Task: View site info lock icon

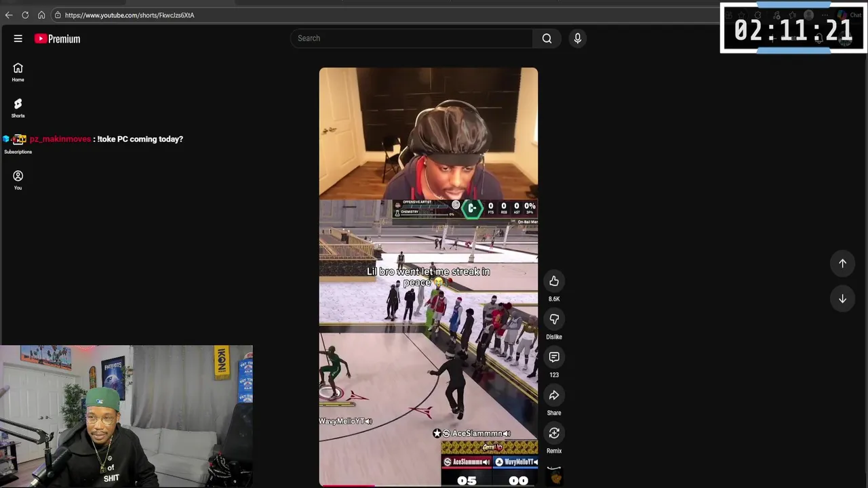Action: click(x=58, y=15)
